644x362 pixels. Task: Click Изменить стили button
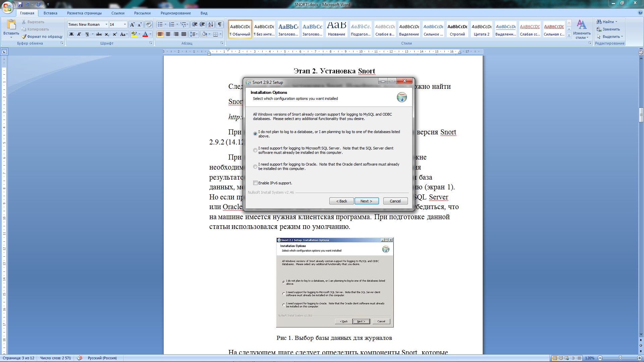tap(582, 29)
